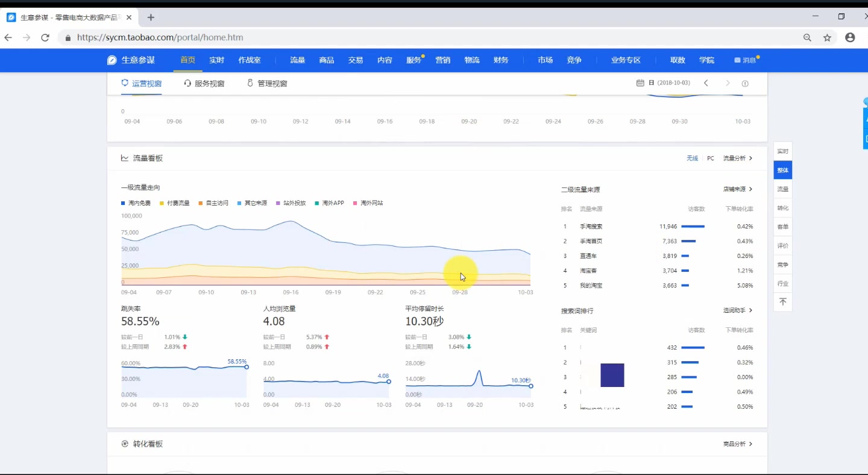The height and width of the screenshot is (475, 868).
Task: Click the 58.55% 跳失率 value
Action: coord(140,321)
